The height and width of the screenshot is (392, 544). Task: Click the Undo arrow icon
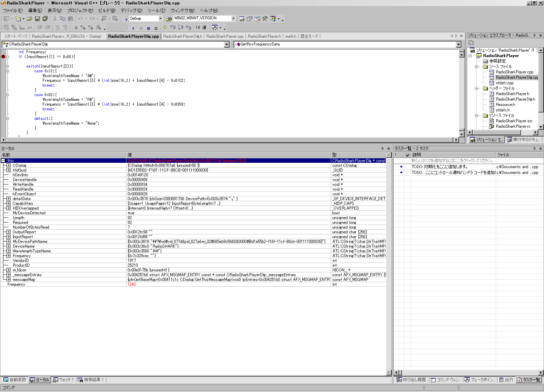click(81, 19)
